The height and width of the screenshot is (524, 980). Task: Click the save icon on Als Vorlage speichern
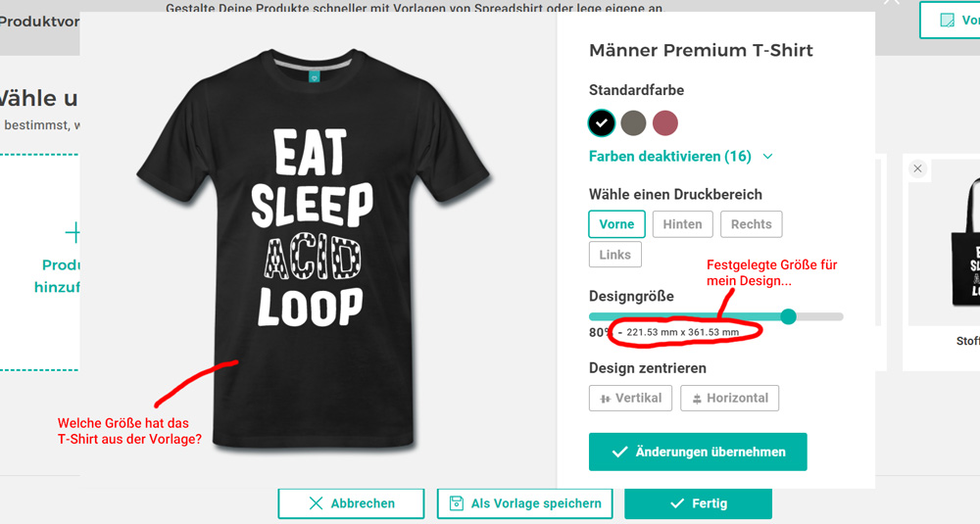coord(456,503)
